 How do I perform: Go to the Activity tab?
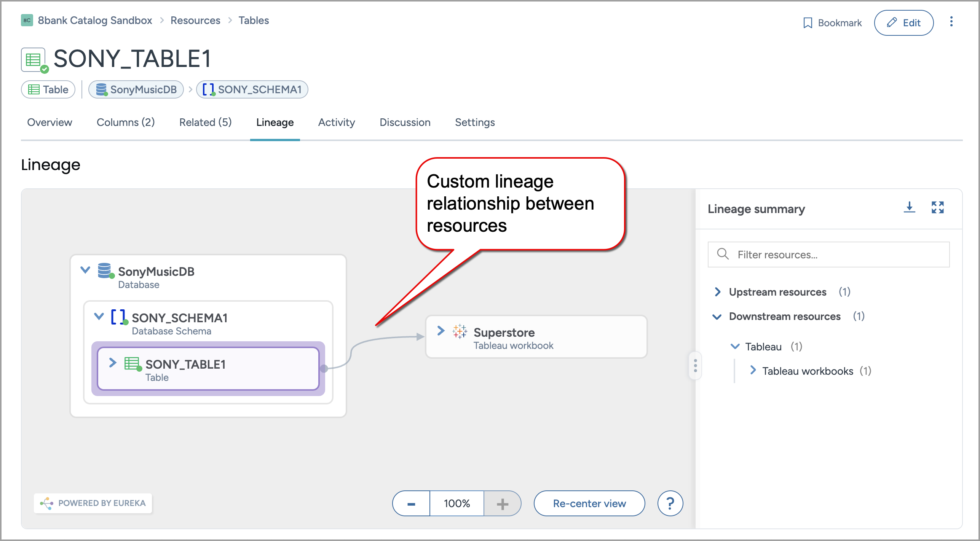[337, 122]
